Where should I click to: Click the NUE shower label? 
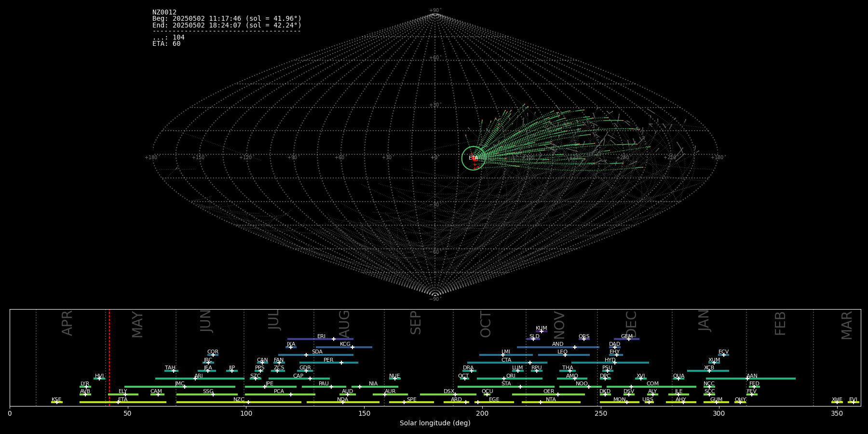[394, 376]
